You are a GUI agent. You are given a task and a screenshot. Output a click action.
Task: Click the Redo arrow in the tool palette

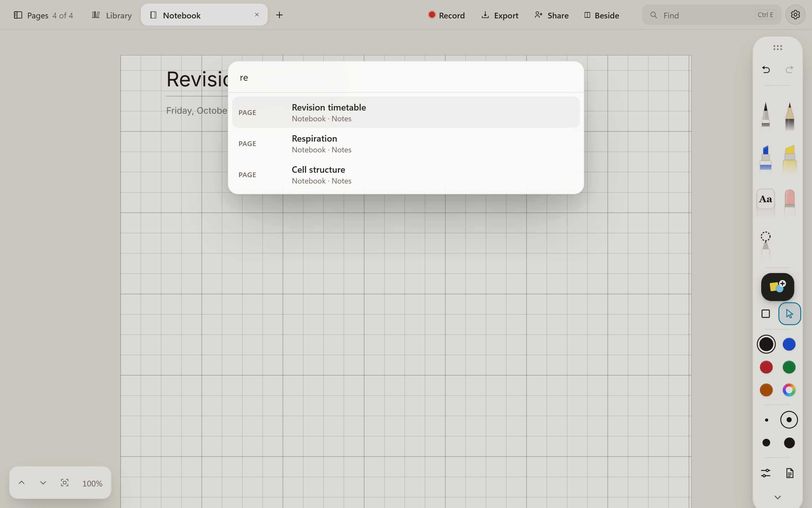coord(789,70)
